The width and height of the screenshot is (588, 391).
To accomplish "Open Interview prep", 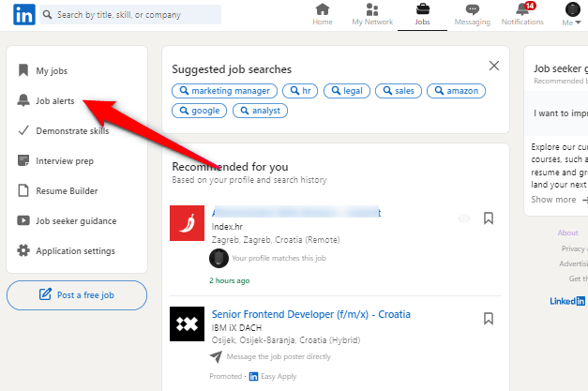I will (65, 161).
